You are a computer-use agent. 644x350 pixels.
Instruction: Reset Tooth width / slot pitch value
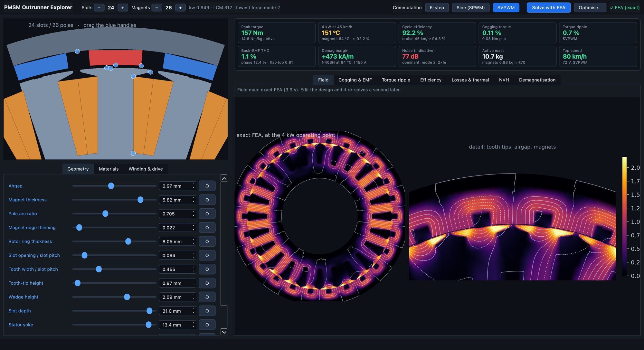[x=207, y=269]
